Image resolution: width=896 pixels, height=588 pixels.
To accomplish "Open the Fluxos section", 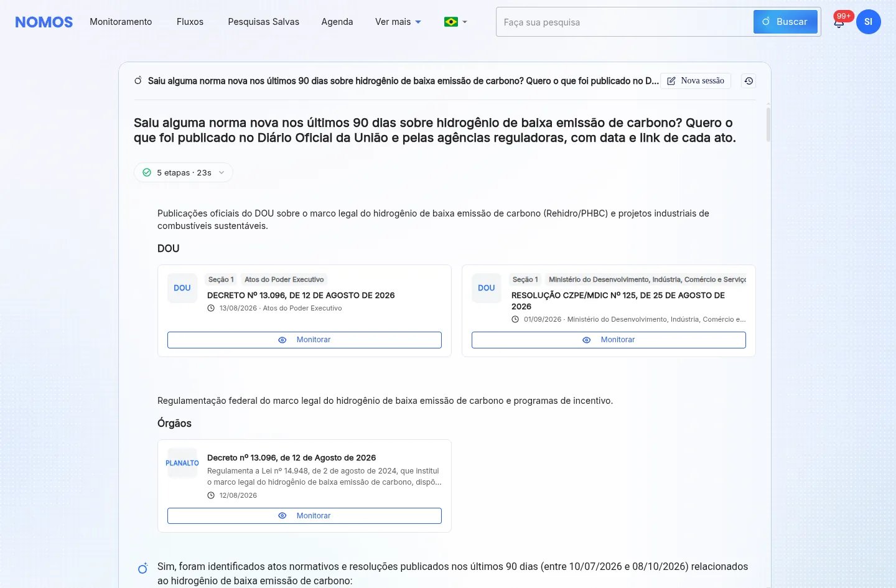I will 190,22.
